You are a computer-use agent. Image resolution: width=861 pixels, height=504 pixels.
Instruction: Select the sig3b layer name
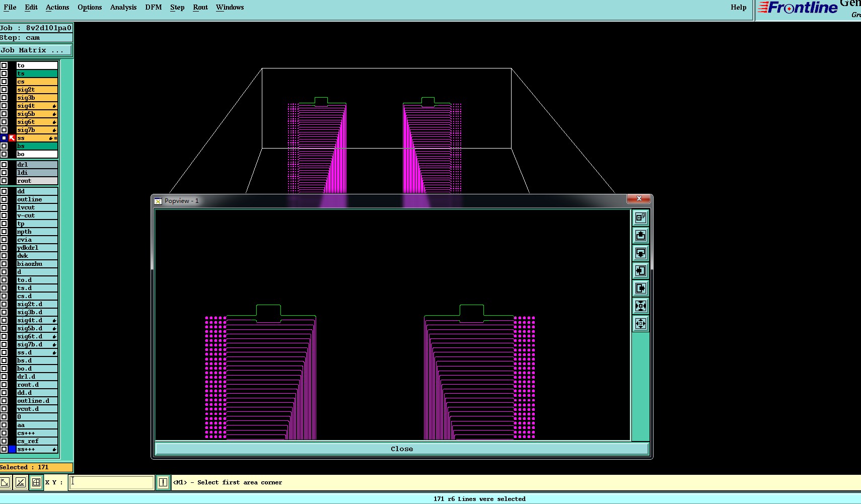(x=37, y=98)
